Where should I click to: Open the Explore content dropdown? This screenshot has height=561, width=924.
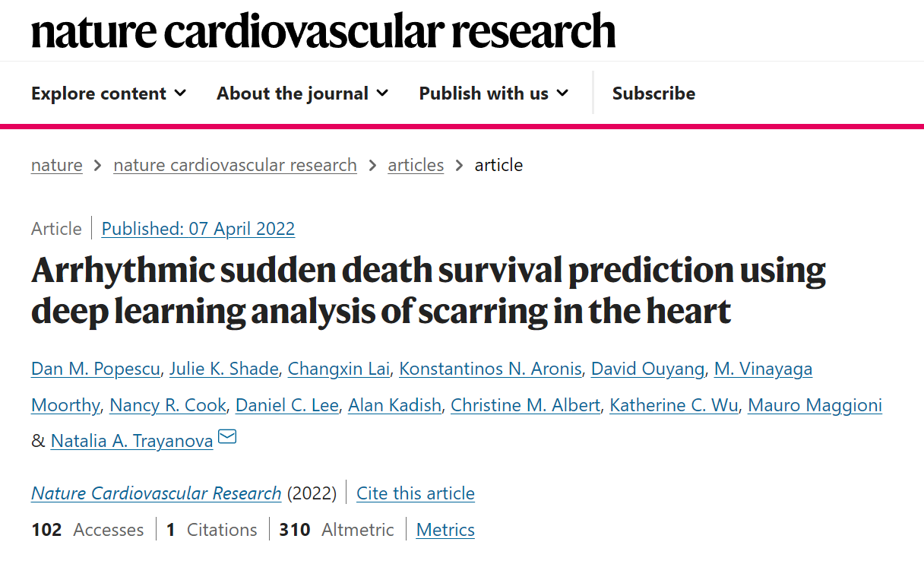click(x=98, y=93)
